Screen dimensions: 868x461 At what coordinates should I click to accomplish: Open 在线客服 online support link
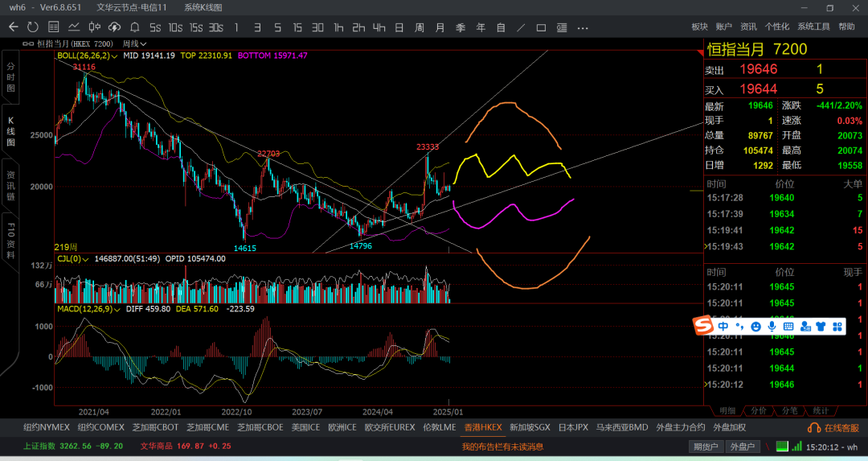[833, 428]
